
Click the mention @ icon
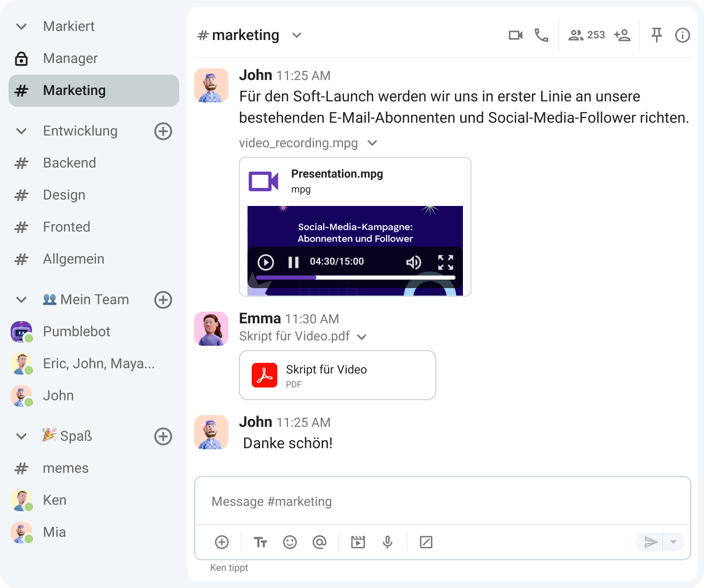(319, 542)
